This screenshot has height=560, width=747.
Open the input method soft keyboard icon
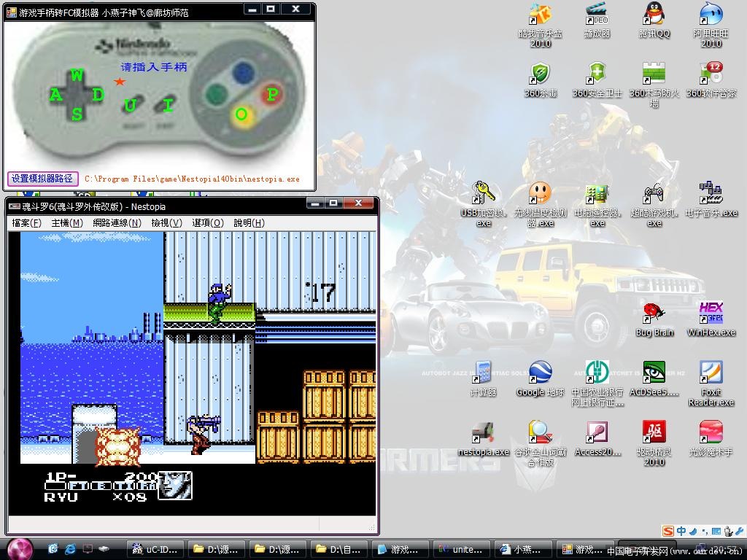(x=716, y=531)
